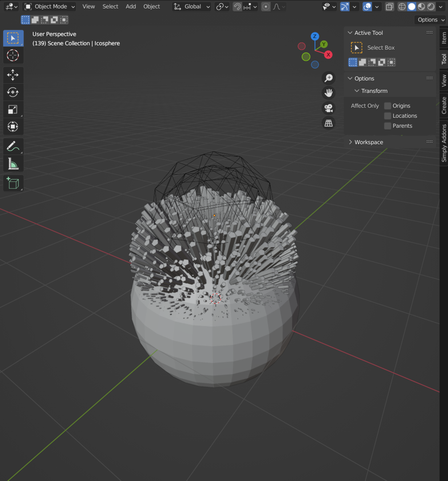Toggle viewport camera view
Screen dimensions: 448x481
[x=328, y=108]
